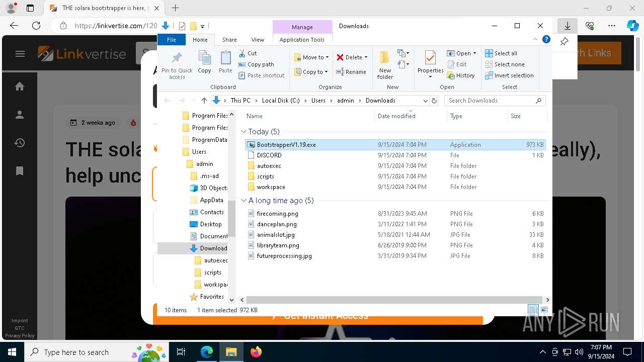Switch to the Share ribbon tab
The height and width of the screenshot is (362, 644).
(x=229, y=40)
